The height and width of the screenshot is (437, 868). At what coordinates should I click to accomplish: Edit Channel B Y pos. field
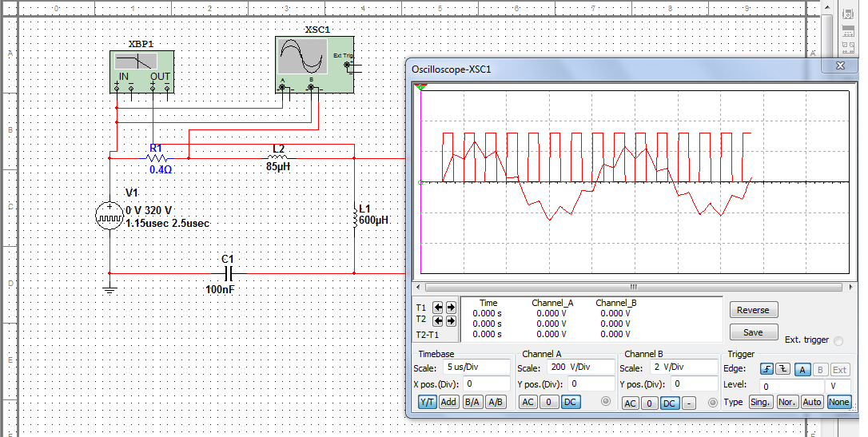(695, 383)
